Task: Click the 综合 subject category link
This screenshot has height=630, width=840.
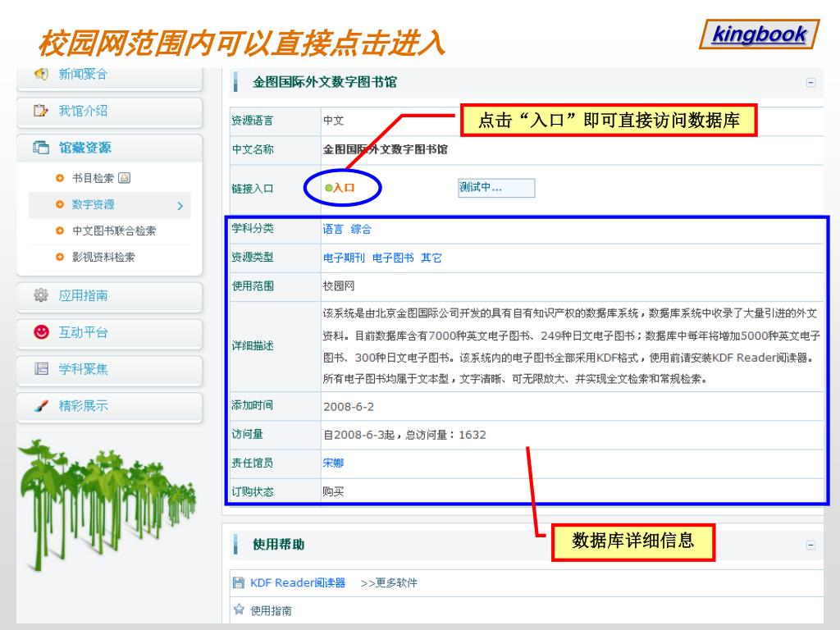Action: pos(361,230)
